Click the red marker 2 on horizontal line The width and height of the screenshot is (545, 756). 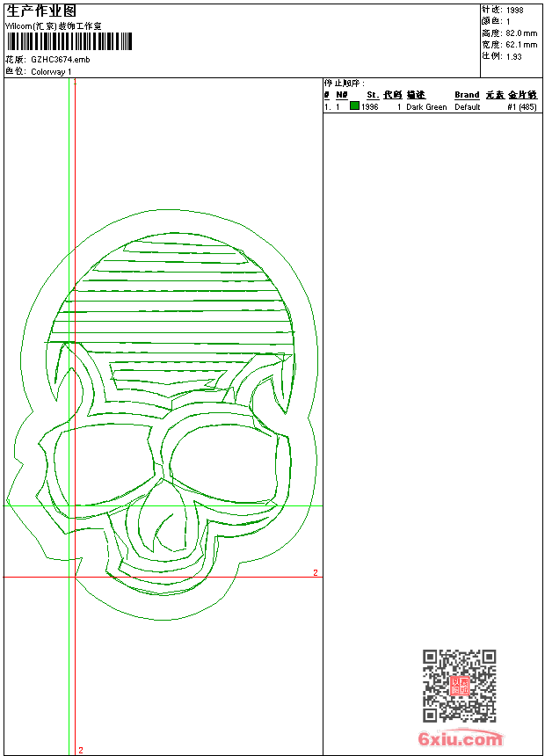coord(316,573)
